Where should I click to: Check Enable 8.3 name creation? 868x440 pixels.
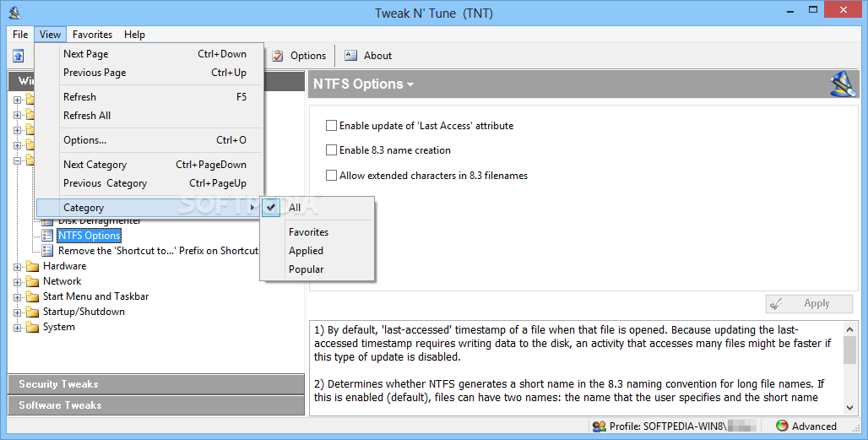(331, 150)
